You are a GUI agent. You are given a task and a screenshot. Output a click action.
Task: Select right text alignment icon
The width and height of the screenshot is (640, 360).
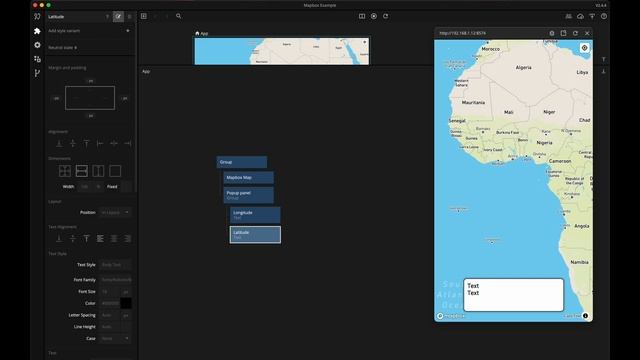pyautogui.click(x=127, y=238)
